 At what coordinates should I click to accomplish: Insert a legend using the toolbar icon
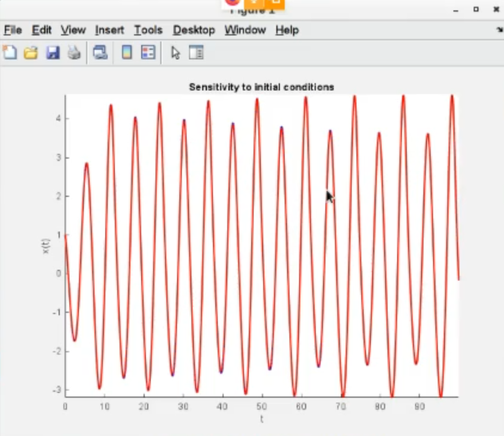[148, 53]
